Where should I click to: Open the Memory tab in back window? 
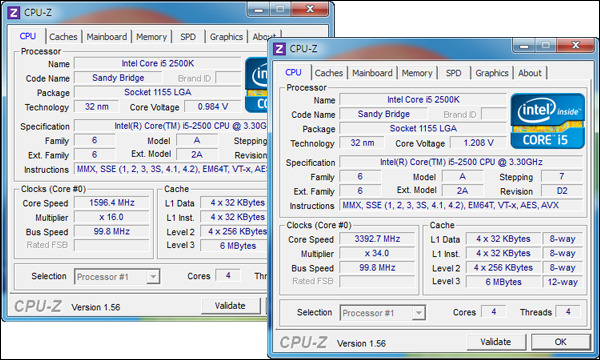152,37
